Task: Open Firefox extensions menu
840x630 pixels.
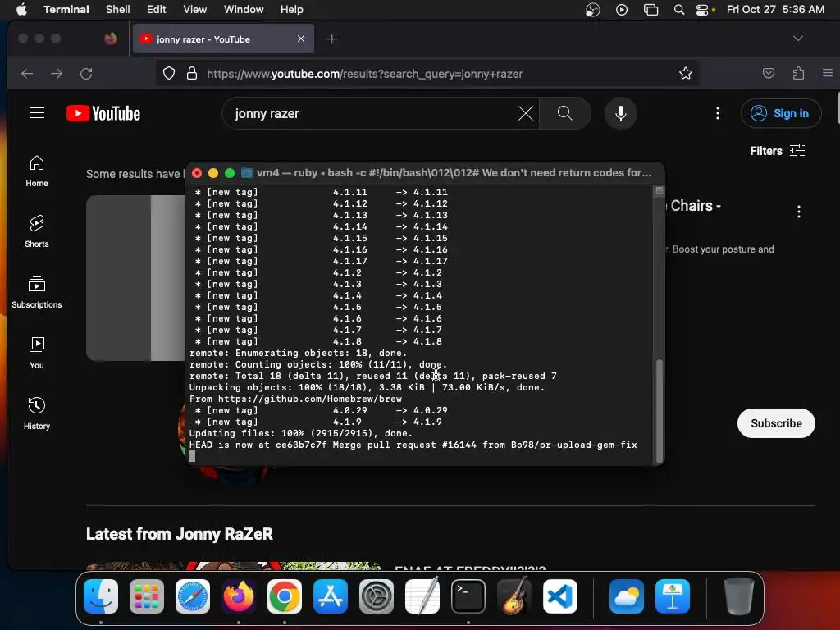Action: (x=798, y=73)
